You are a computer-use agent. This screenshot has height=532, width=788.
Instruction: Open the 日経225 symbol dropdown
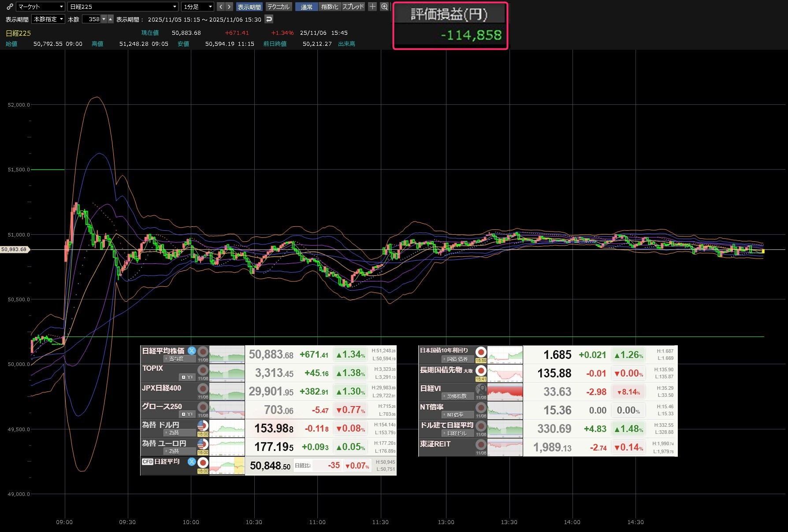(x=123, y=7)
